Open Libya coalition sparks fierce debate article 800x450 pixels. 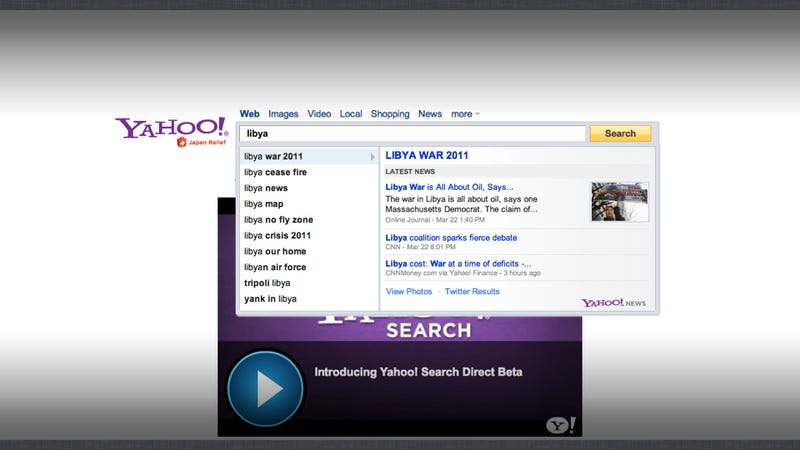pos(451,237)
